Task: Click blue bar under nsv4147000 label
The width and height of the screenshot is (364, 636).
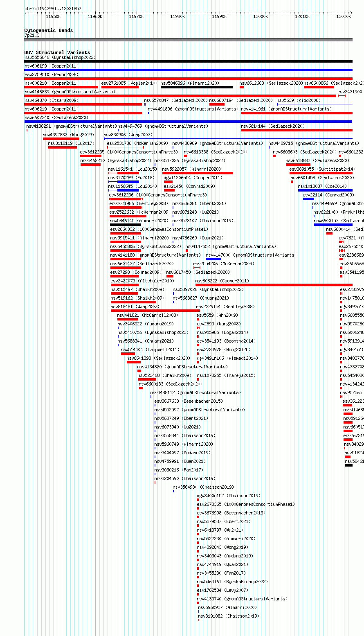Action: (x=213, y=259)
